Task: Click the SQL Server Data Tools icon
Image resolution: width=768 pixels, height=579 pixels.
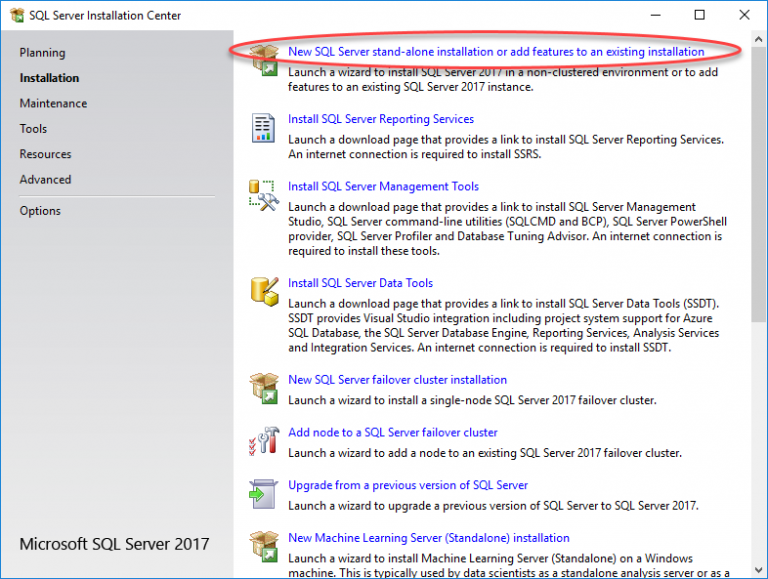Action: [264, 292]
